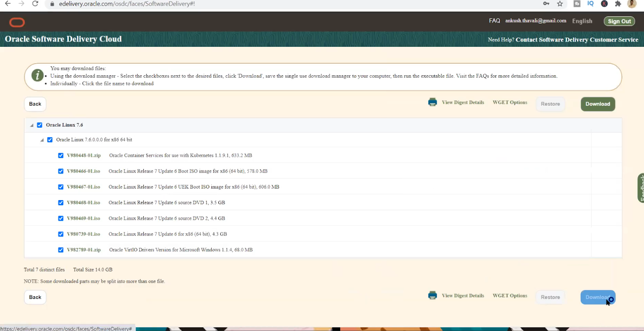Collapse the Oracle Linux 7.6 tree node
644x331 pixels.
31,125
